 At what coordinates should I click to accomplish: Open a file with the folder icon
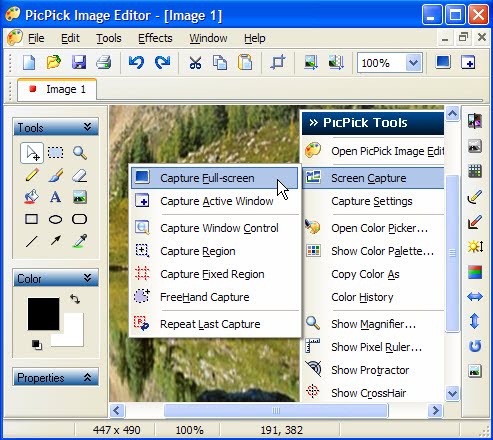coord(54,62)
